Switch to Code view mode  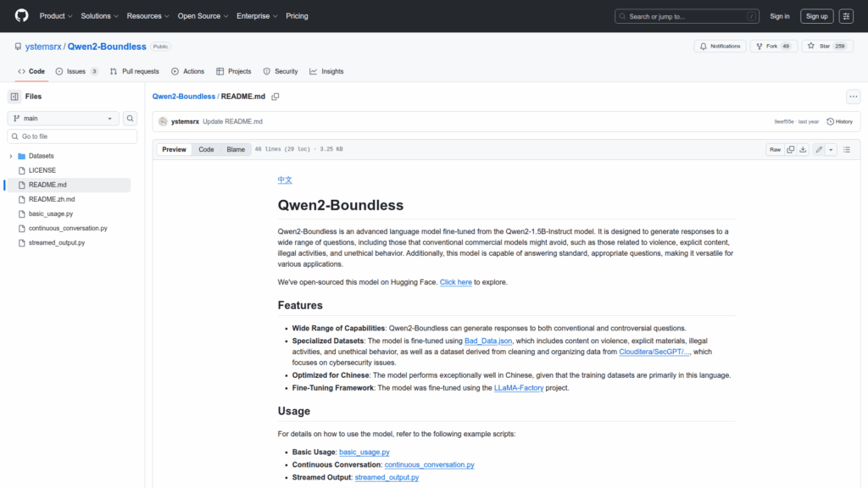click(x=206, y=150)
